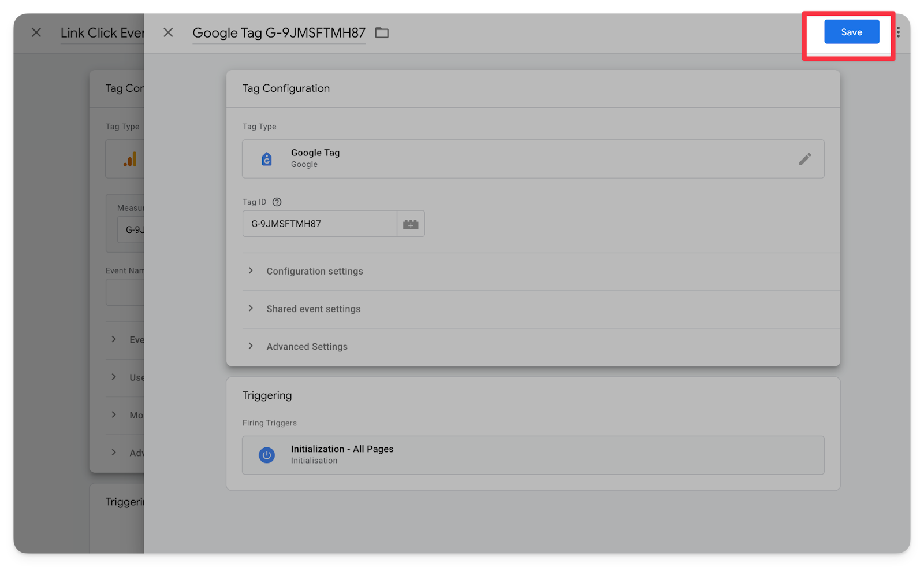
Task: Click the folder icon beside tag name
Action: [382, 33]
